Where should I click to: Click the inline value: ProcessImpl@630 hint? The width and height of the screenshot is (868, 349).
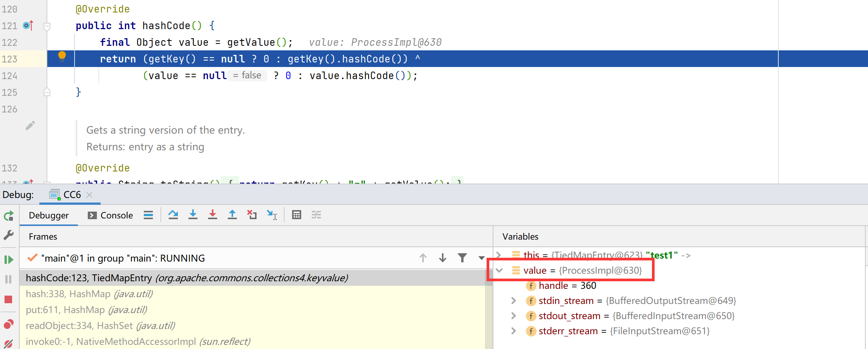coord(375,42)
